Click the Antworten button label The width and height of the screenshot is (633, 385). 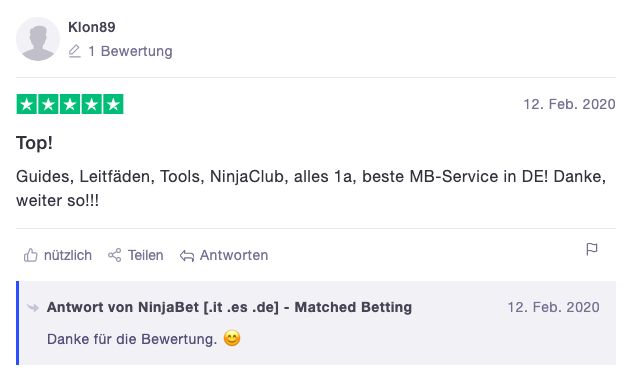point(234,255)
